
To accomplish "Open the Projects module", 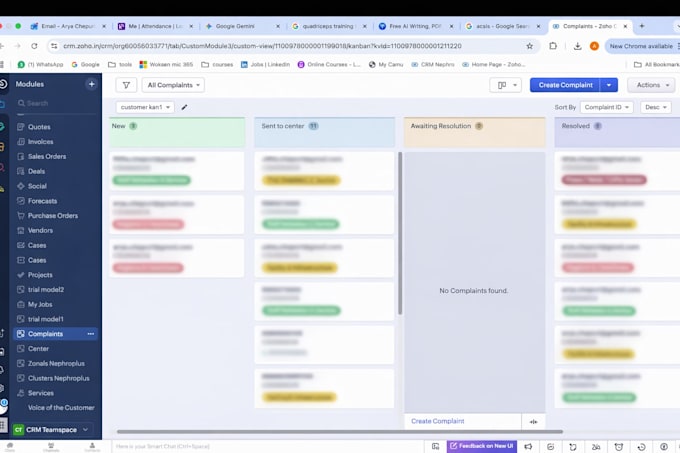I will (40, 275).
